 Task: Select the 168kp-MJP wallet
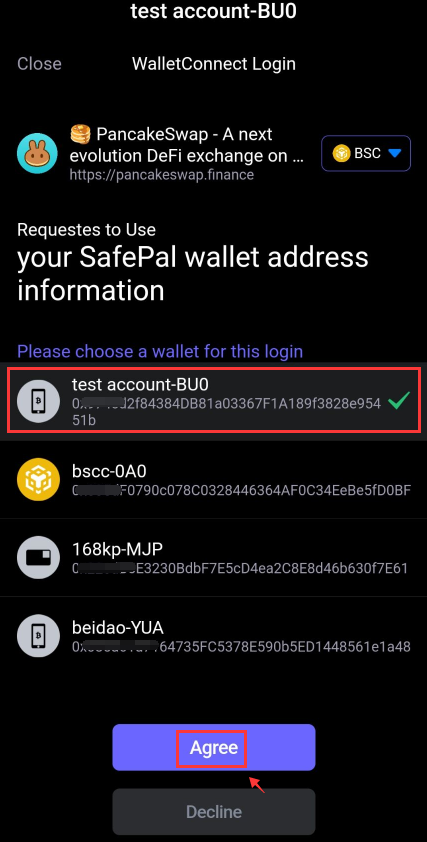[213, 557]
